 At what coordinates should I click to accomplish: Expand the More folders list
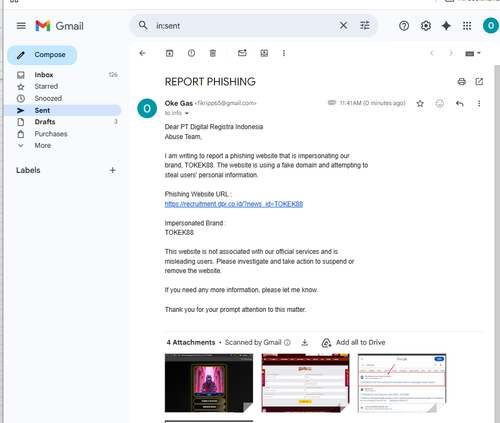[x=62, y=146]
